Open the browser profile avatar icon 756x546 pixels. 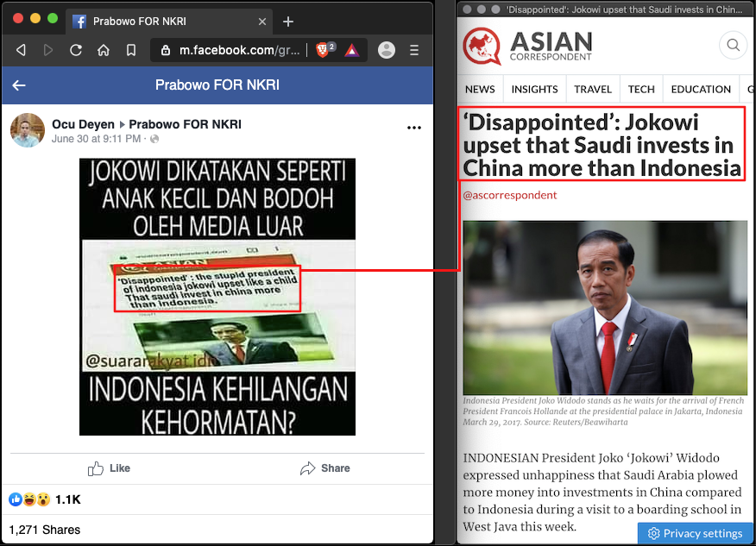(x=387, y=50)
